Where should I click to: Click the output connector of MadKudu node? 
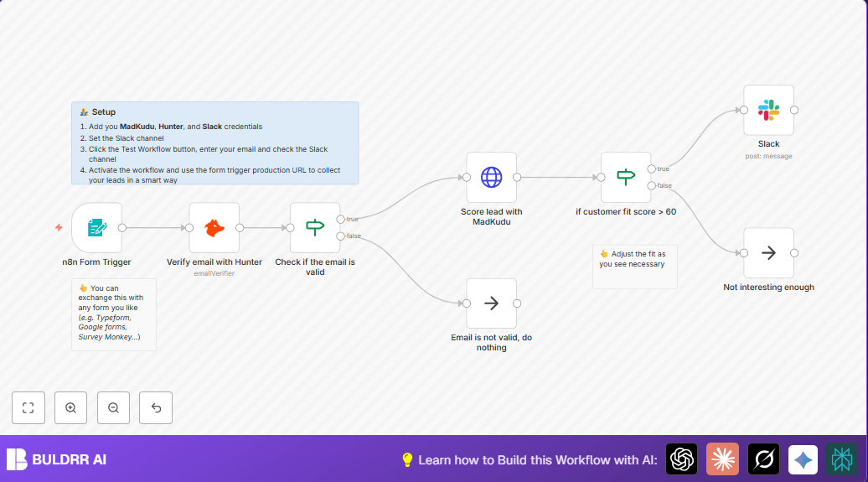(517, 177)
